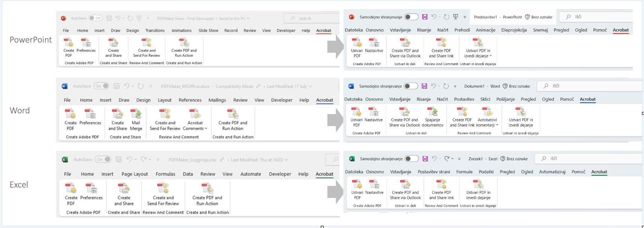Click Spajanje dokumentov in Slovenian Word ribbon
The image size is (644, 228).
[432, 117]
